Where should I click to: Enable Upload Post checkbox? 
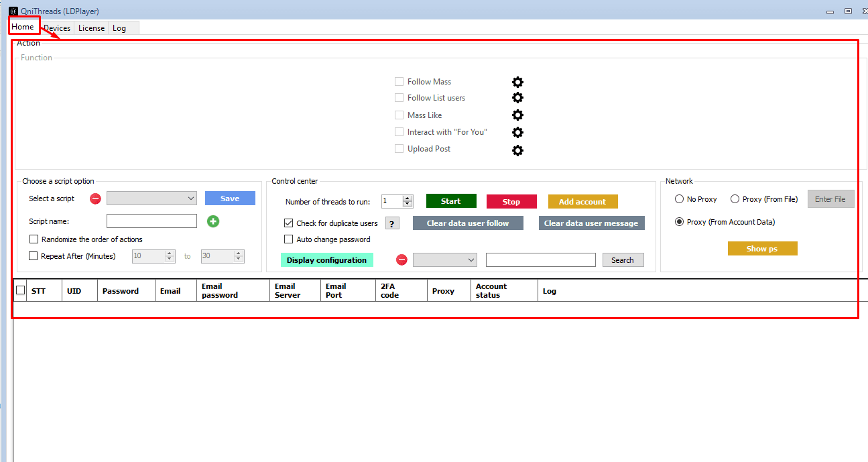[x=399, y=149]
